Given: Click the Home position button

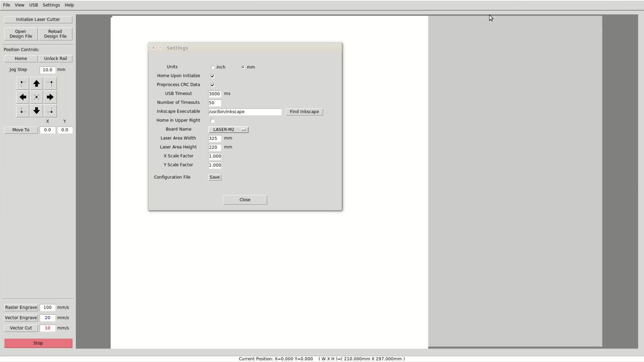Looking at the screenshot, I should [21, 59].
